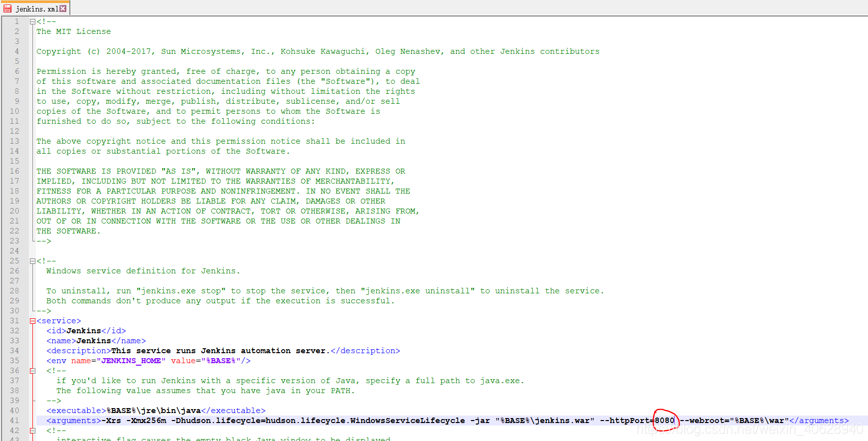Click line number 31 in the margin
The width and height of the screenshot is (868, 441).
coord(14,321)
